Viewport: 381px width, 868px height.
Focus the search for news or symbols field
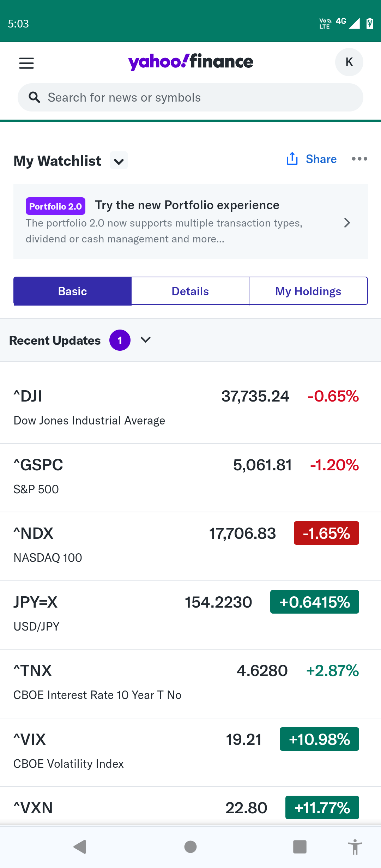(198, 97)
